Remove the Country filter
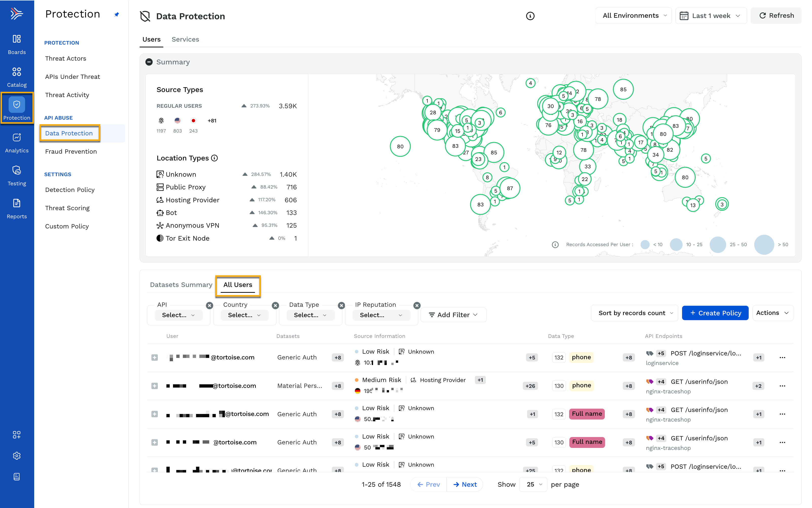 275,305
